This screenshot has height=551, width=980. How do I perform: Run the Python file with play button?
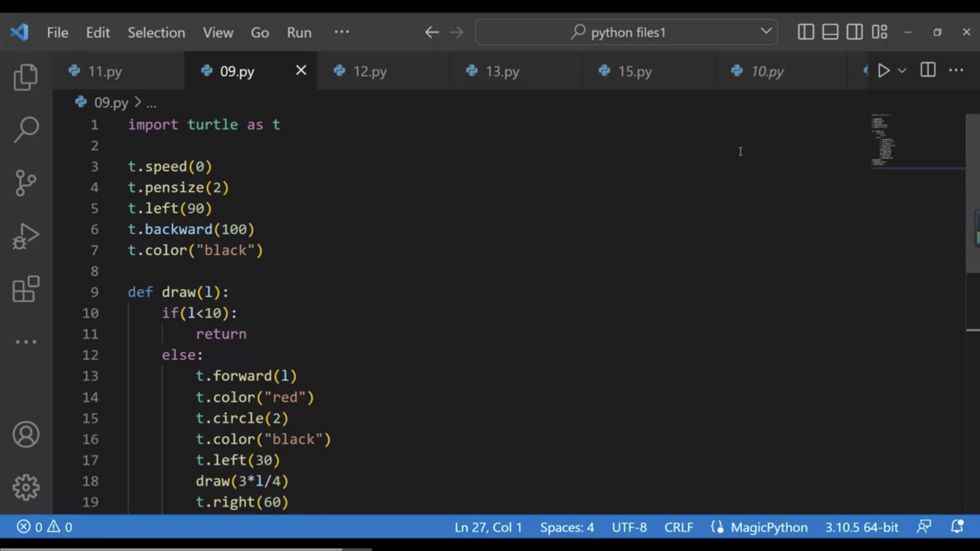884,70
